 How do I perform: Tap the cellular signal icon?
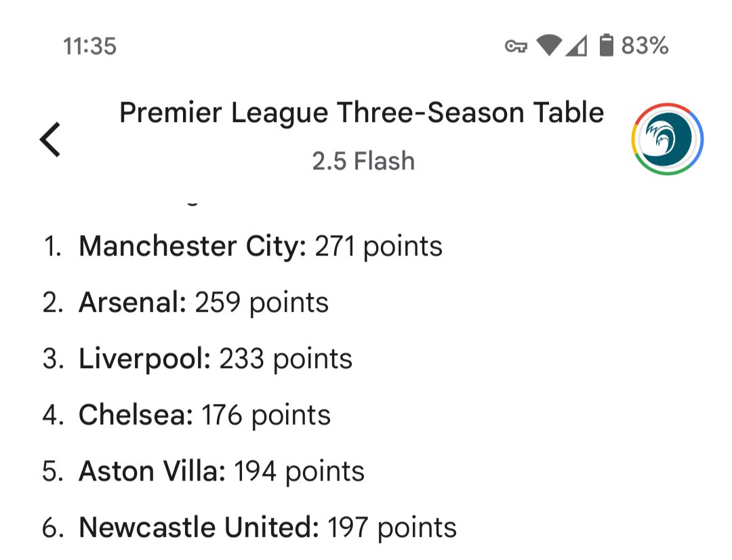coord(576,46)
